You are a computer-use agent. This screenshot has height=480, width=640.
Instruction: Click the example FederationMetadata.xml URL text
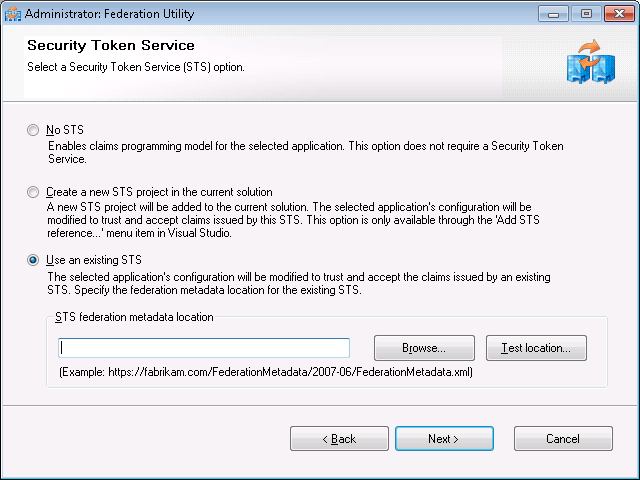click(x=266, y=373)
